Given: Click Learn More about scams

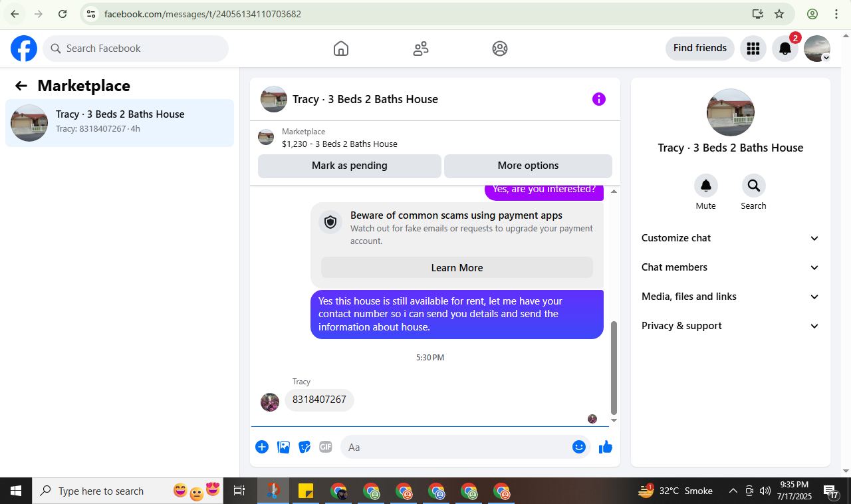Looking at the screenshot, I should click(457, 267).
